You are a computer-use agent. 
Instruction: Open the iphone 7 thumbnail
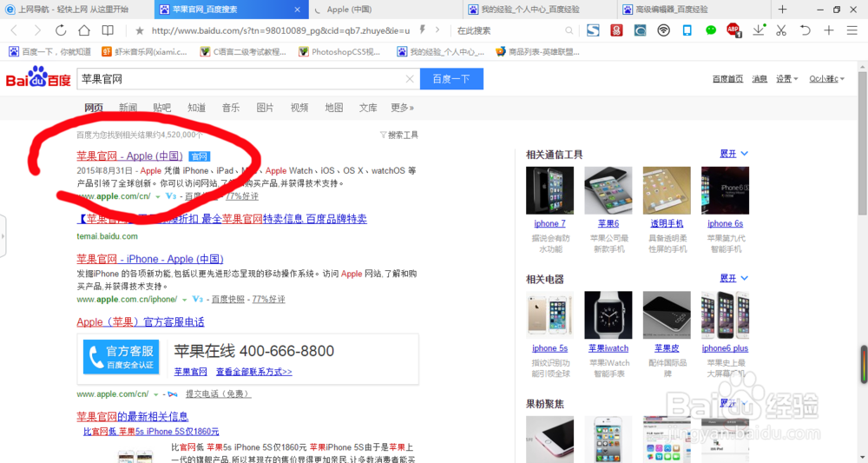point(549,190)
